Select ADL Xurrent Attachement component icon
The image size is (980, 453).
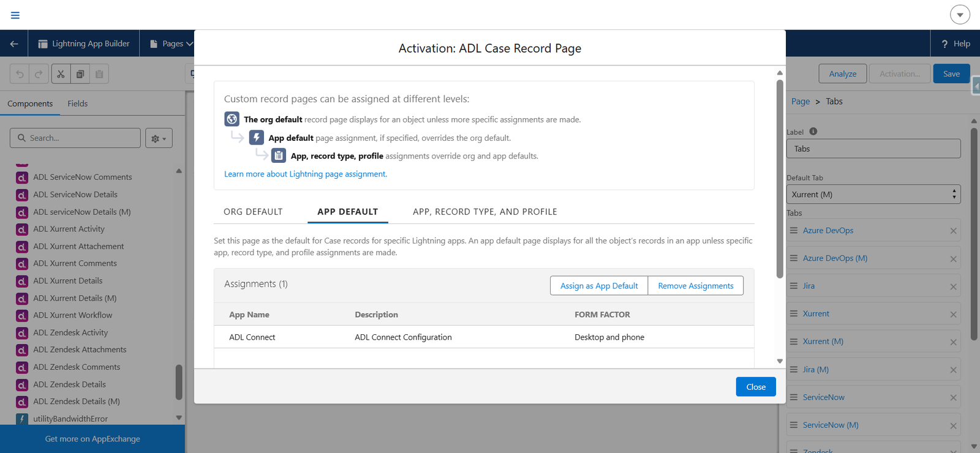tap(22, 247)
